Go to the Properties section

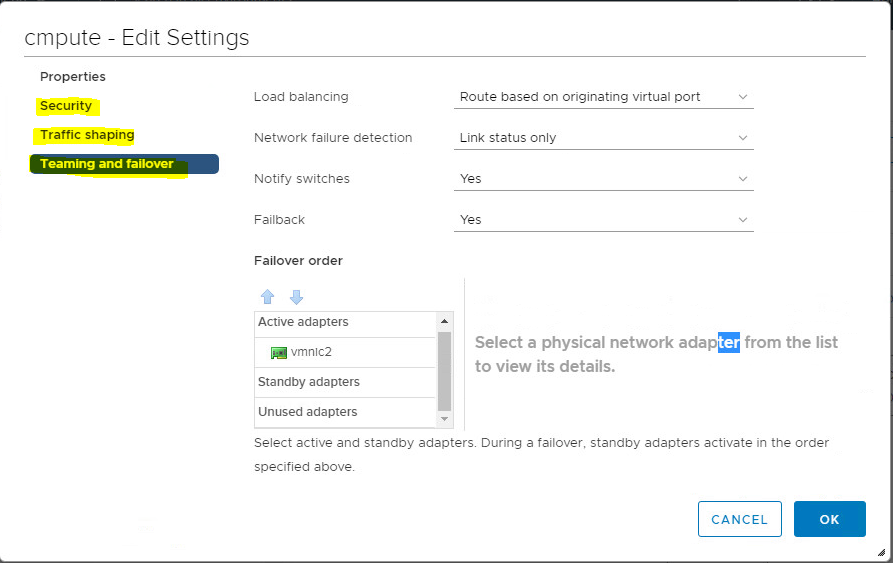(x=73, y=77)
